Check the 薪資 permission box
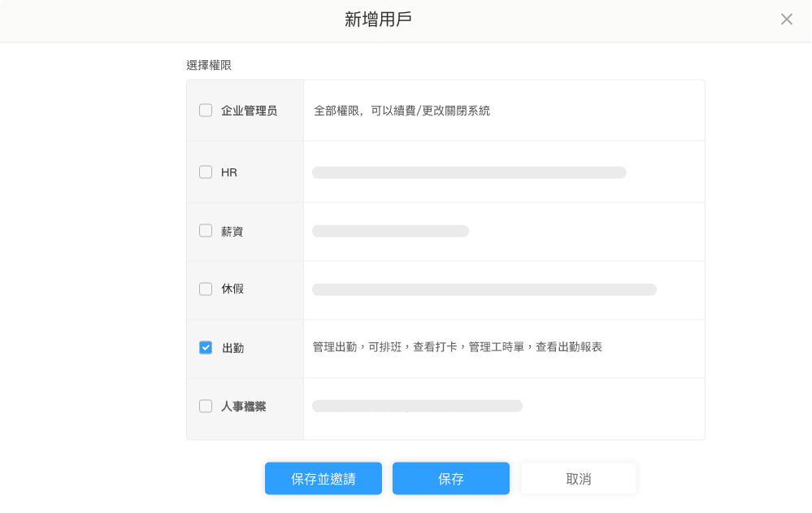 [x=206, y=231]
